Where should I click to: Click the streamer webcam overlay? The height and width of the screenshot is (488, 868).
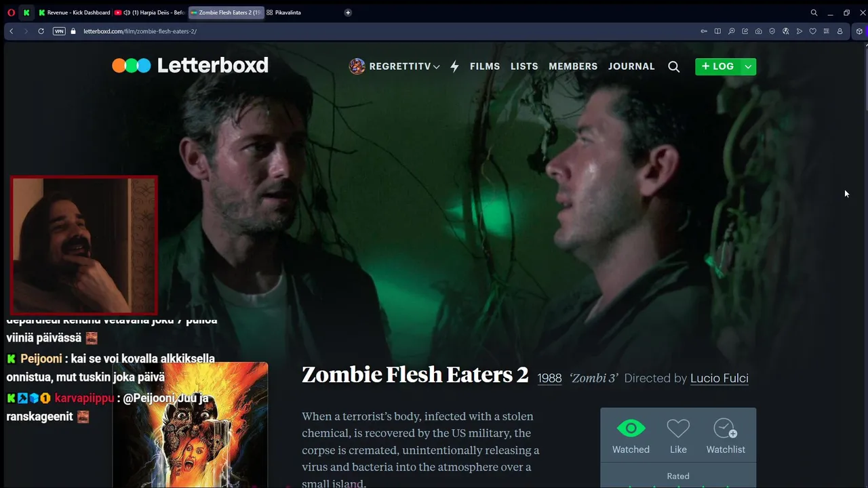coord(84,245)
